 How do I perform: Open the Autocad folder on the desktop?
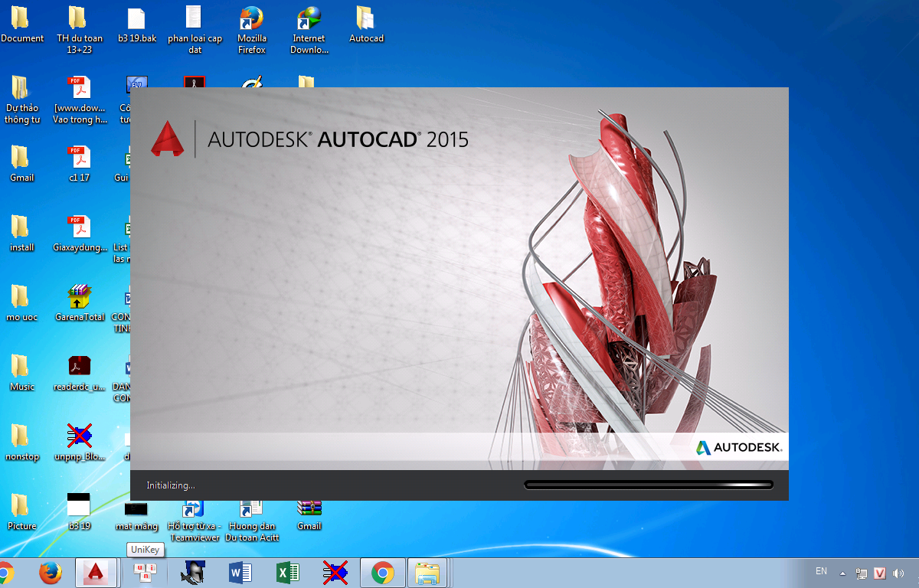click(x=366, y=19)
